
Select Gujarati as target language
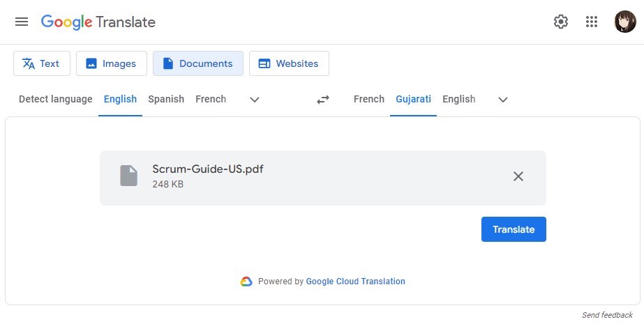pyautogui.click(x=413, y=99)
